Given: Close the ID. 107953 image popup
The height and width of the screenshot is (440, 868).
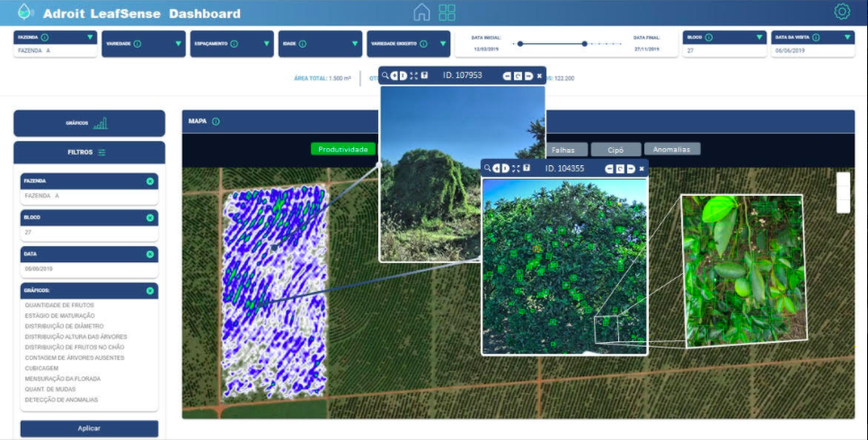Looking at the screenshot, I should pos(540,75).
